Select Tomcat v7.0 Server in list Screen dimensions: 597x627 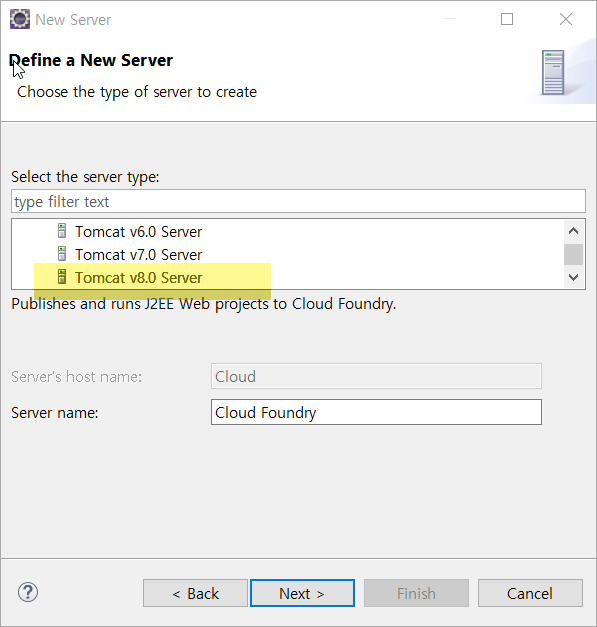click(x=138, y=255)
